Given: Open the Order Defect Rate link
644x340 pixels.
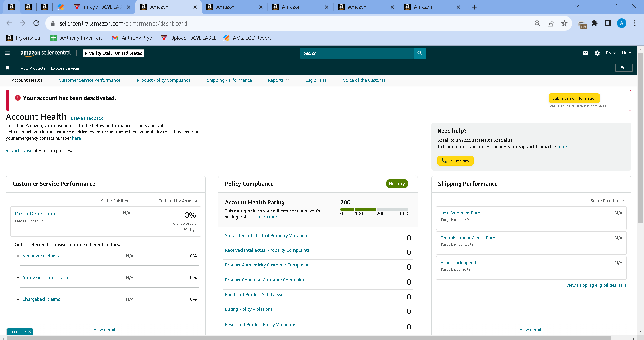Looking at the screenshot, I should pyautogui.click(x=36, y=214).
